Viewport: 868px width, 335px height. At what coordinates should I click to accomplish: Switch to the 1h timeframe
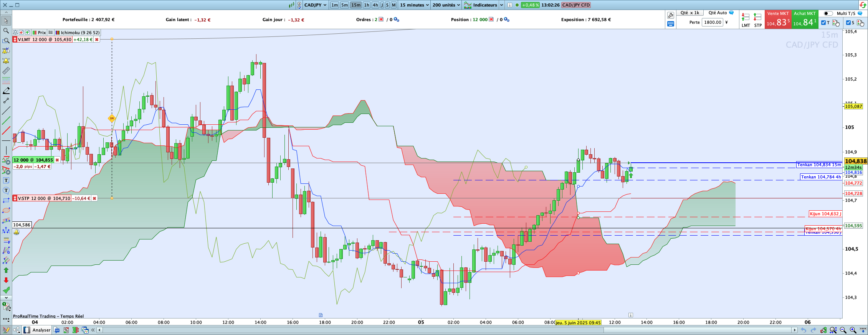367,5
